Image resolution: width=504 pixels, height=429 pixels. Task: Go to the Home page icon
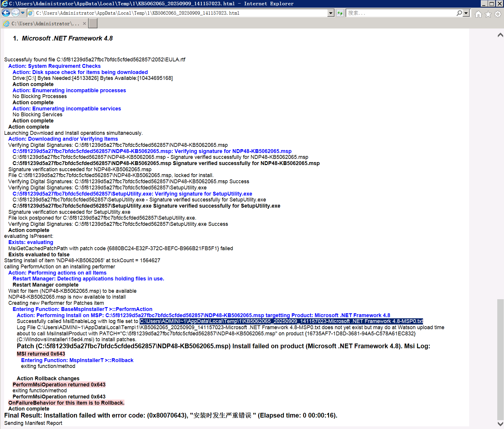point(478,14)
